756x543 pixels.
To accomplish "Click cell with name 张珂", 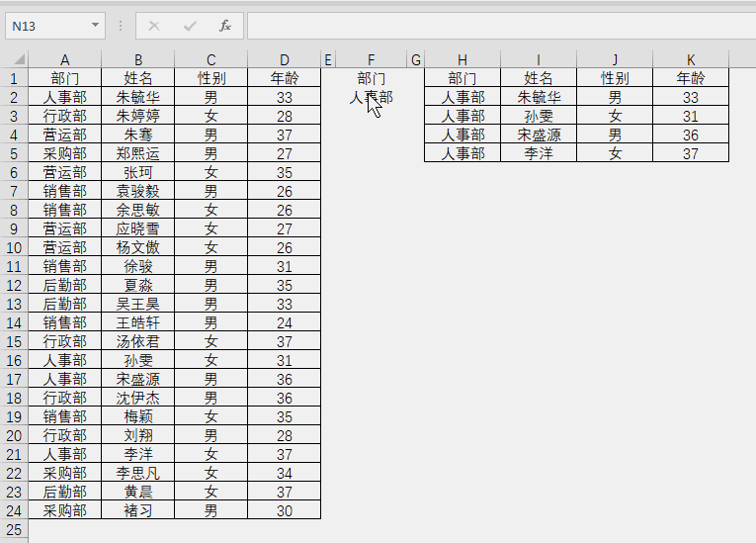I will pyautogui.click(x=138, y=172).
